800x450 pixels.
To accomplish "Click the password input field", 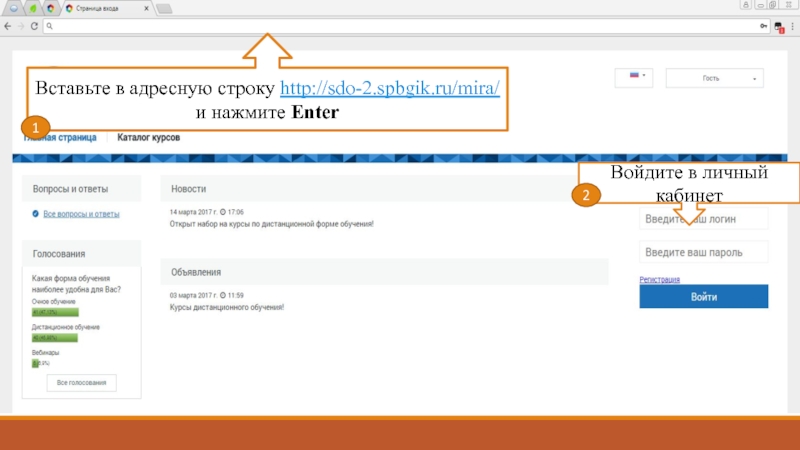I will pos(703,252).
